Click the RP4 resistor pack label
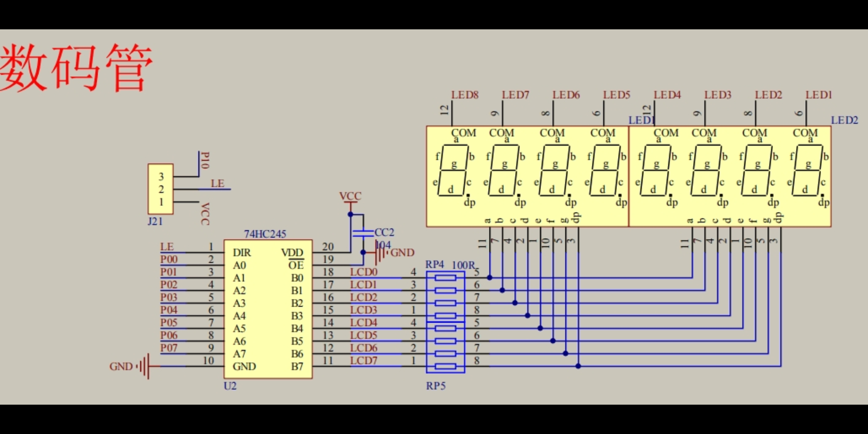Screen dimensions: 868x434 (435, 264)
